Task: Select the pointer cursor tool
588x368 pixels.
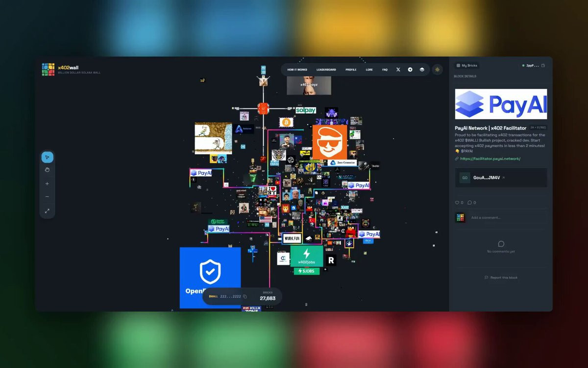Action: (x=47, y=158)
